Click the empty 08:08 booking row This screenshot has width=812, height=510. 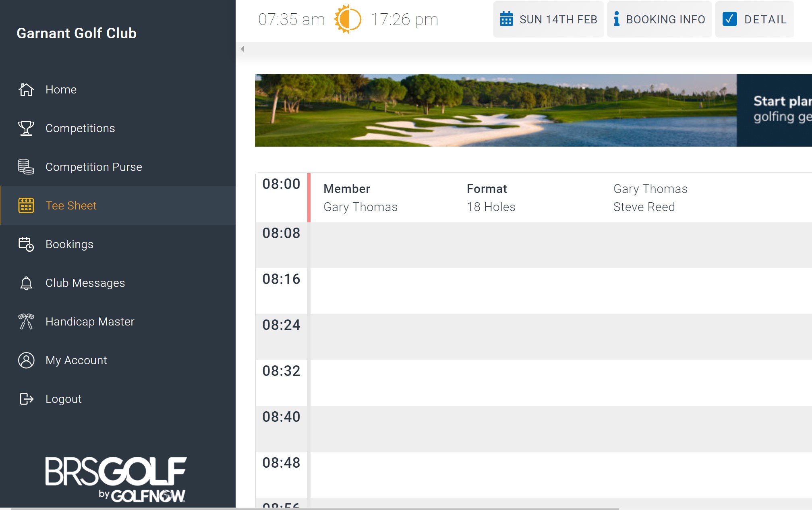tap(561, 245)
